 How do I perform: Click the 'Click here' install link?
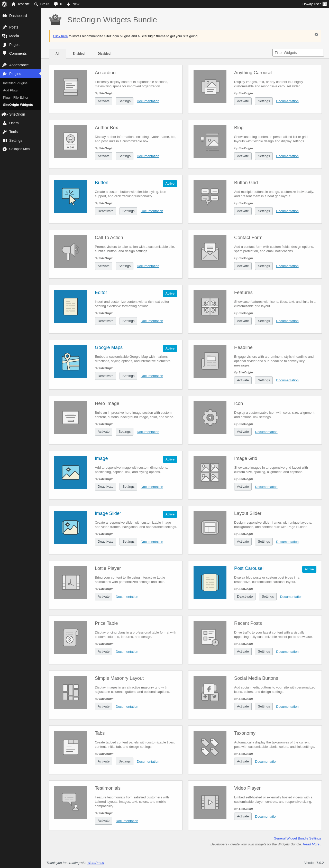tap(60, 36)
